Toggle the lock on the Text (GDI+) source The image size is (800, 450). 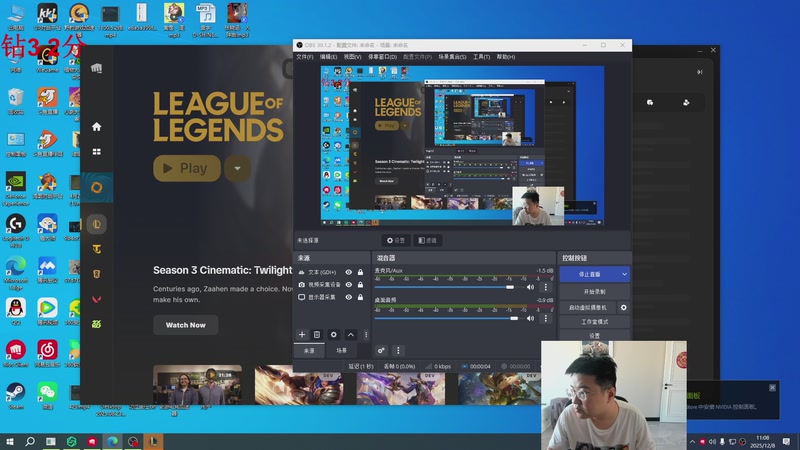click(360, 272)
